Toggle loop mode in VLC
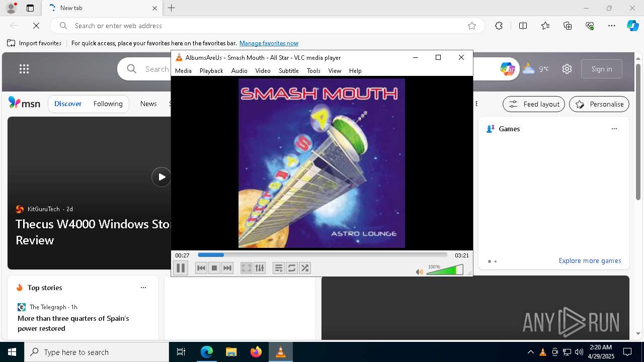644x362 pixels. pyautogui.click(x=292, y=268)
